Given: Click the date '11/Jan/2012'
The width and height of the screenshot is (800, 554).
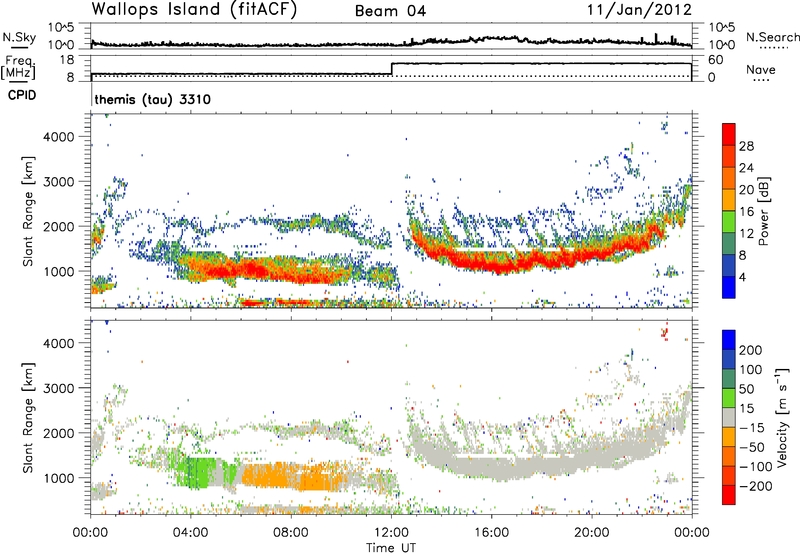Looking at the screenshot, I should pyautogui.click(x=639, y=10).
